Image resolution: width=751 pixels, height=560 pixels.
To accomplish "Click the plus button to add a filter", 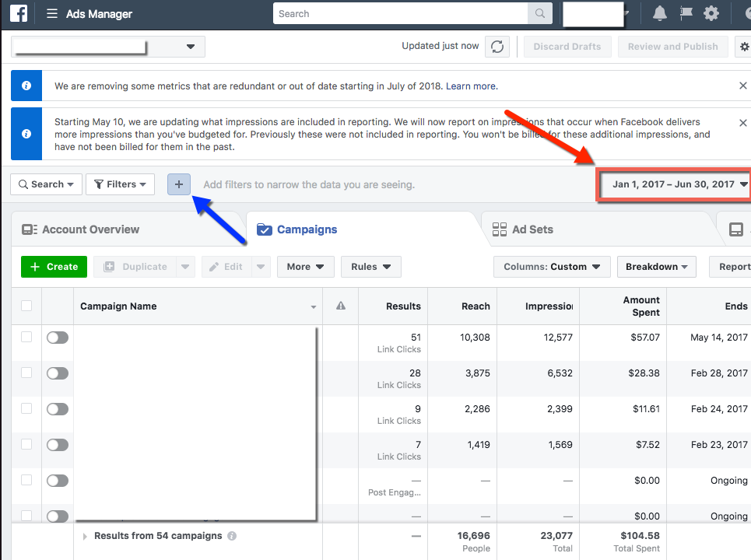I will 179,184.
